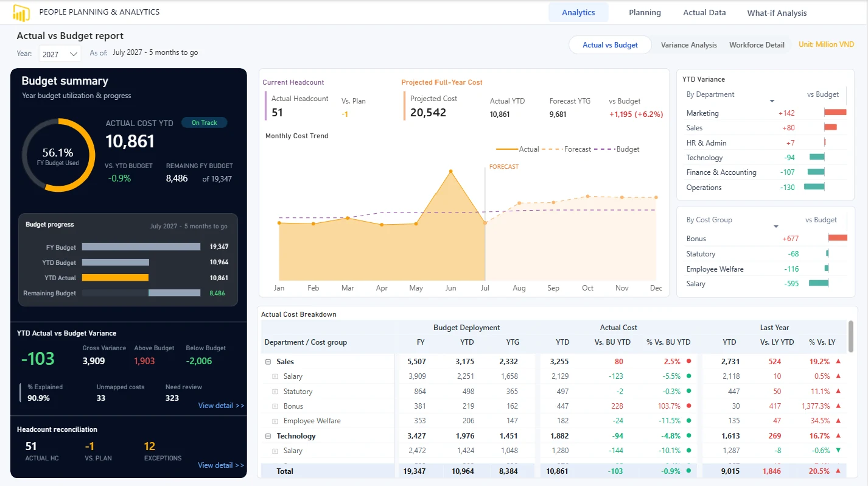Open the Planning tab

645,12
